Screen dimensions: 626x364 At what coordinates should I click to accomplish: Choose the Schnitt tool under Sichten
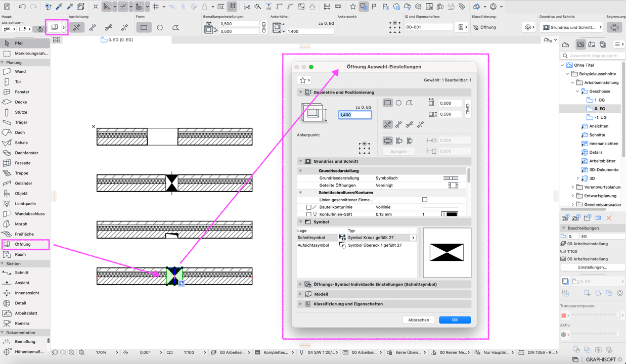pos(25,272)
